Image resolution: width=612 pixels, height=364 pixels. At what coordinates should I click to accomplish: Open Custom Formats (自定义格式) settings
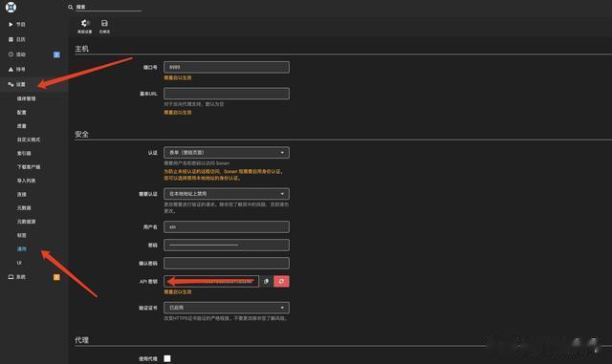[x=29, y=139]
